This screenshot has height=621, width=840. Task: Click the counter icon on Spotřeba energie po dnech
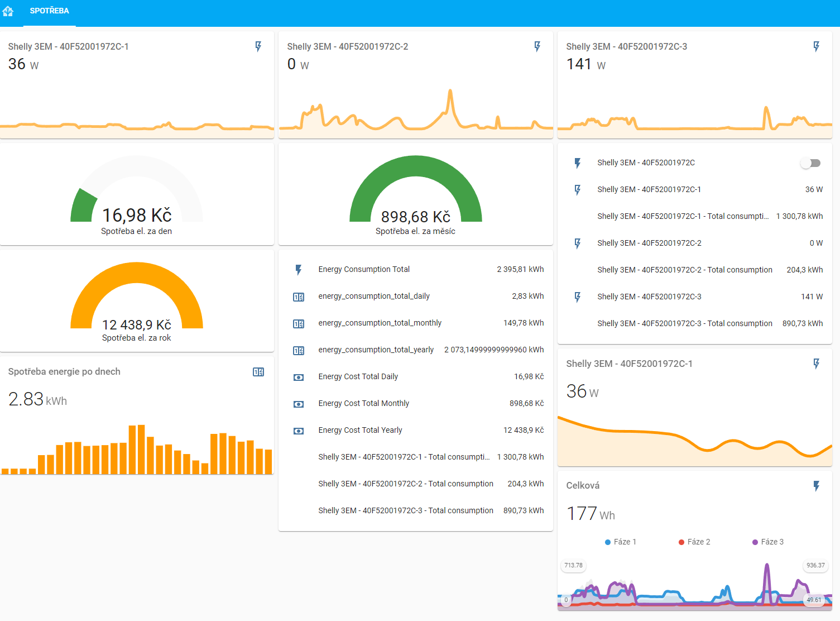tap(258, 372)
